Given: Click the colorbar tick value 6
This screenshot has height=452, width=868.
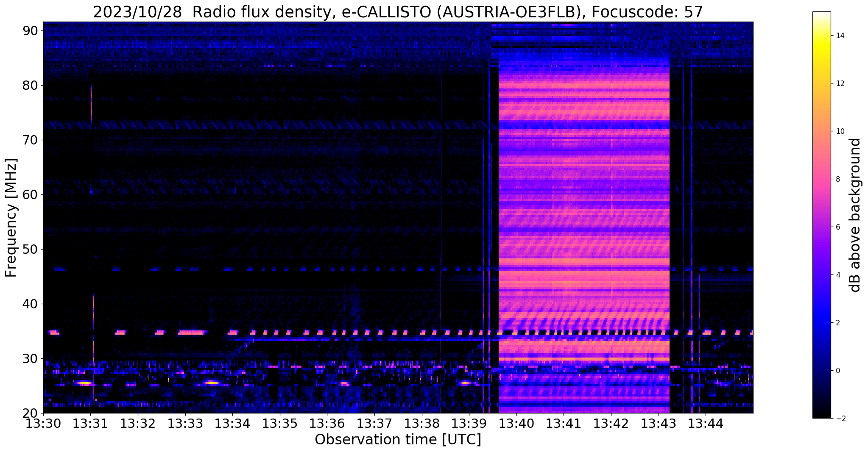Looking at the screenshot, I should (837, 227).
